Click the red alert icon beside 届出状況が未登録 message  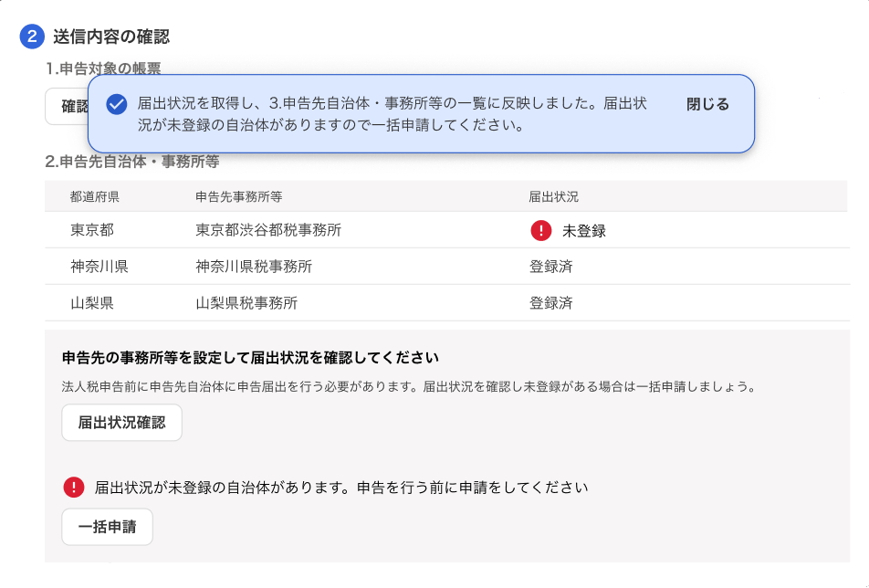coord(74,488)
